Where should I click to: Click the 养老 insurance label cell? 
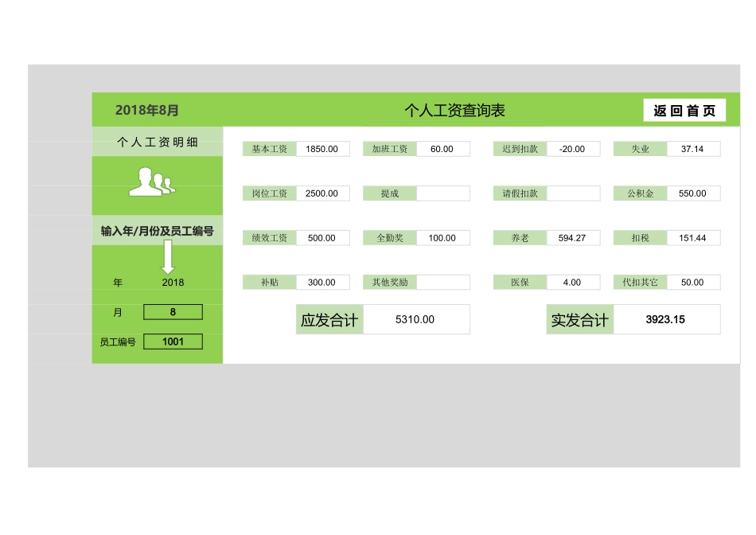[521, 237]
